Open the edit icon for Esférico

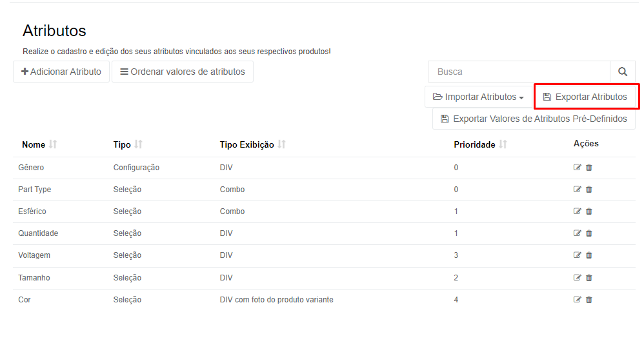pos(577,211)
